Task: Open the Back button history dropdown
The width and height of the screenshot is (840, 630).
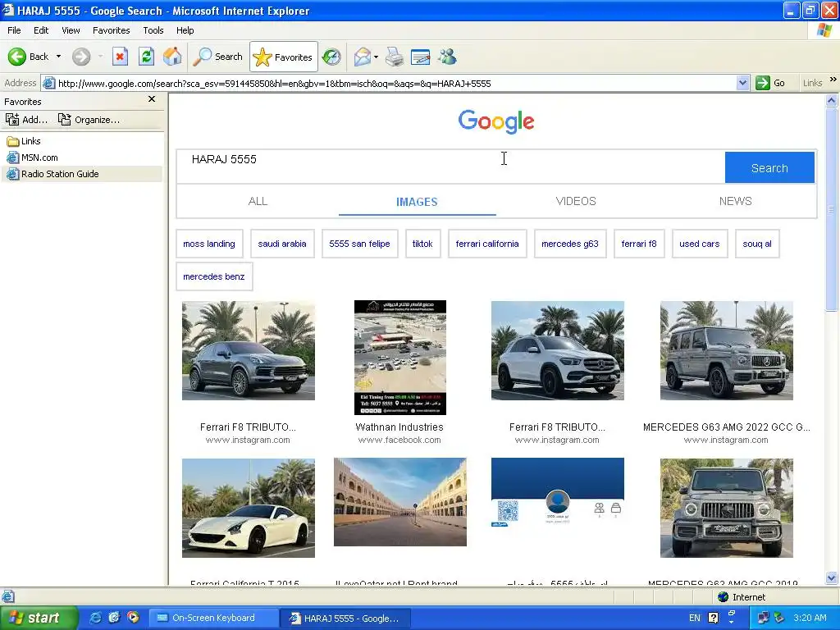Action: coord(58,57)
